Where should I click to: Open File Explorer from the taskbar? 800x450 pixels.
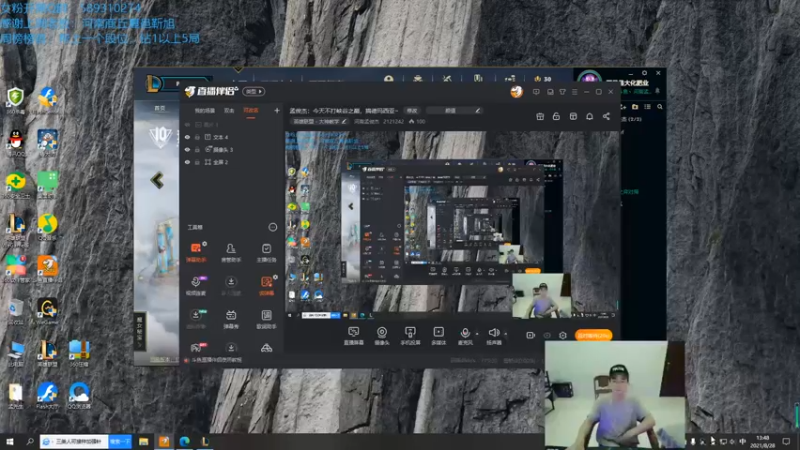tap(143, 441)
